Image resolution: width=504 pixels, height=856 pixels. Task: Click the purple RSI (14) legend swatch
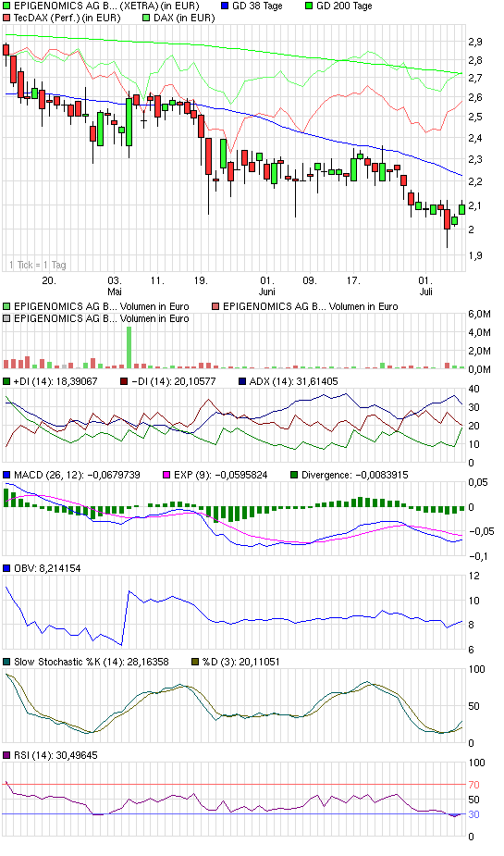click(6, 755)
